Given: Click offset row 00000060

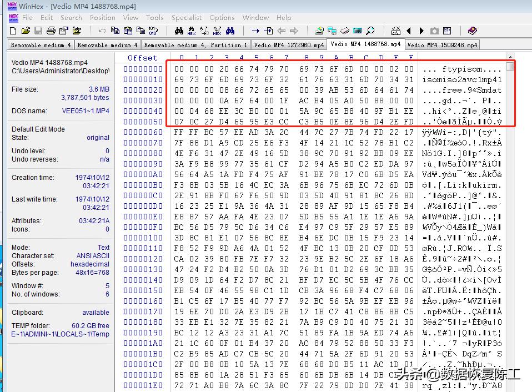Looking at the screenshot, I should point(143,132).
